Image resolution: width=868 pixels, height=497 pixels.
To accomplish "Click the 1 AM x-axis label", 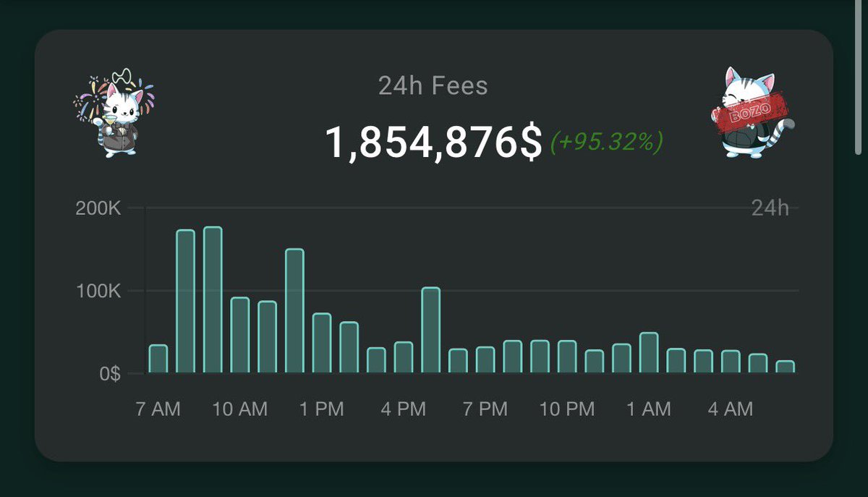I will tap(649, 409).
